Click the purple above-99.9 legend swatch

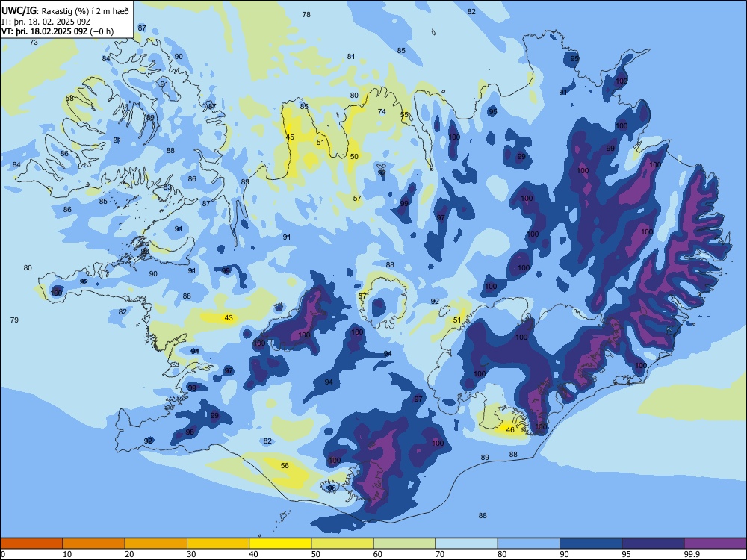(715, 544)
